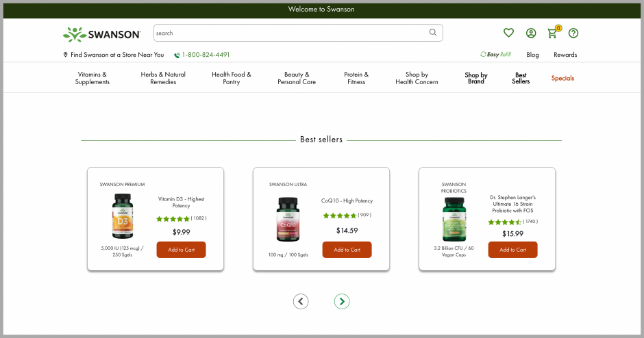The width and height of the screenshot is (644, 338).
Task: Click the phone icon beside 1-800-824-4491
Action: click(177, 55)
